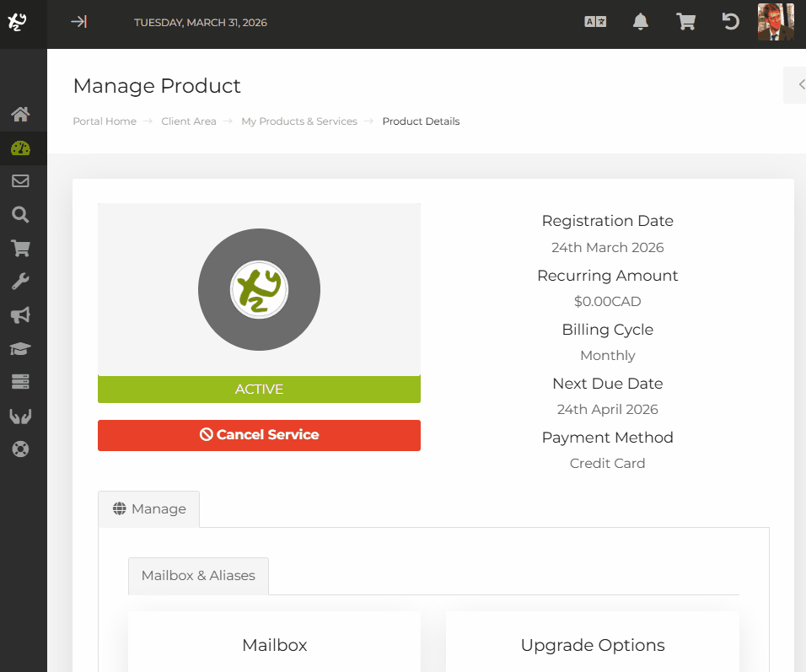Screen dimensions: 806x672
Task: Select the Mailbox & Aliases tab
Action: (198, 576)
